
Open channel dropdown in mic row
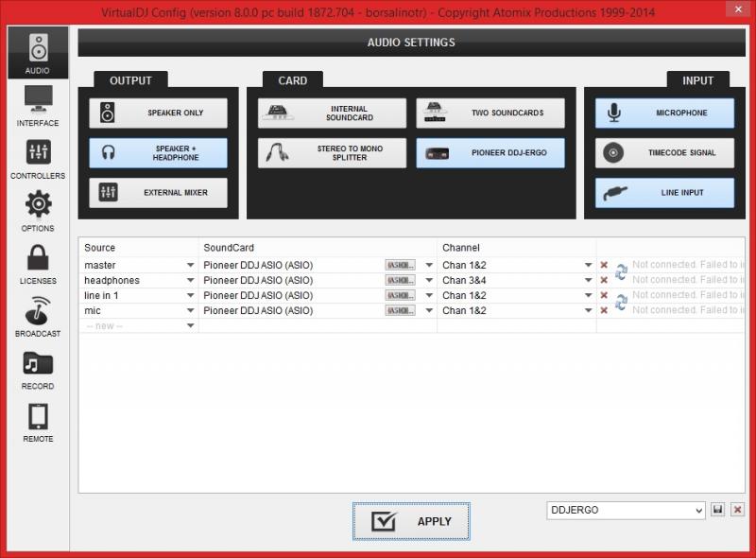point(588,310)
